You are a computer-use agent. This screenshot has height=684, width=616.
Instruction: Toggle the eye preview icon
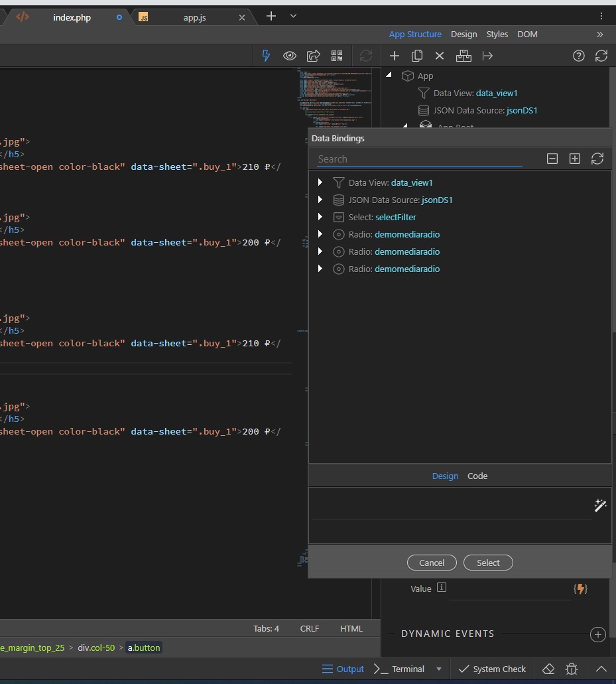pos(290,56)
